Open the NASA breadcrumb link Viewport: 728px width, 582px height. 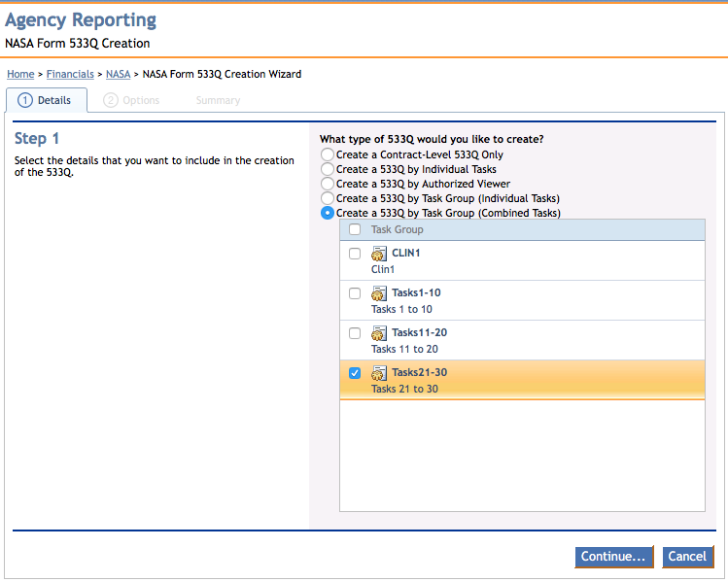click(118, 74)
